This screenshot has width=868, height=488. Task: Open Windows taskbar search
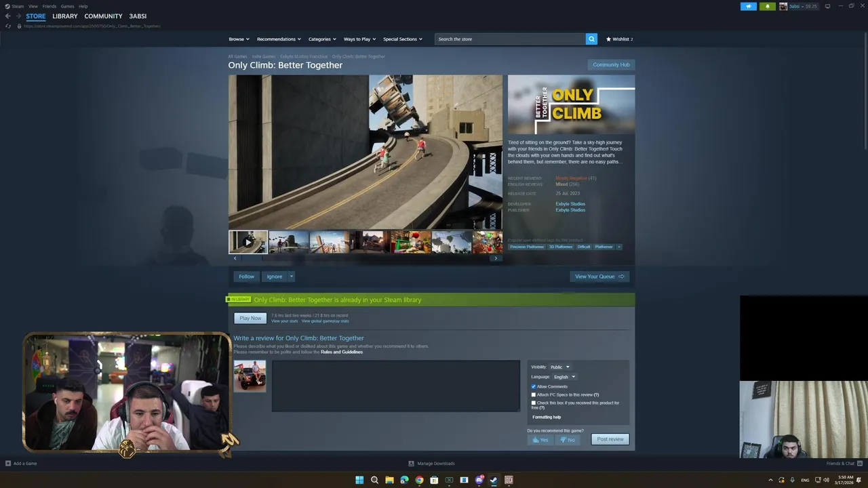coord(374,480)
